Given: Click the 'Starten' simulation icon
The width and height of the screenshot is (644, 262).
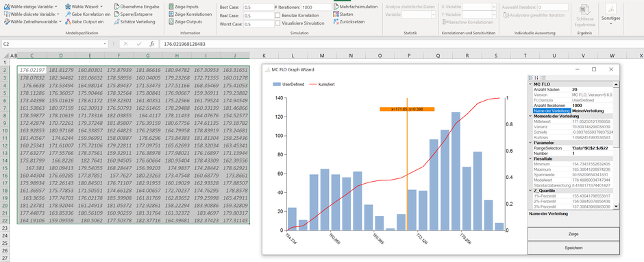Looking at the screenshot, I should click(336, 14).
